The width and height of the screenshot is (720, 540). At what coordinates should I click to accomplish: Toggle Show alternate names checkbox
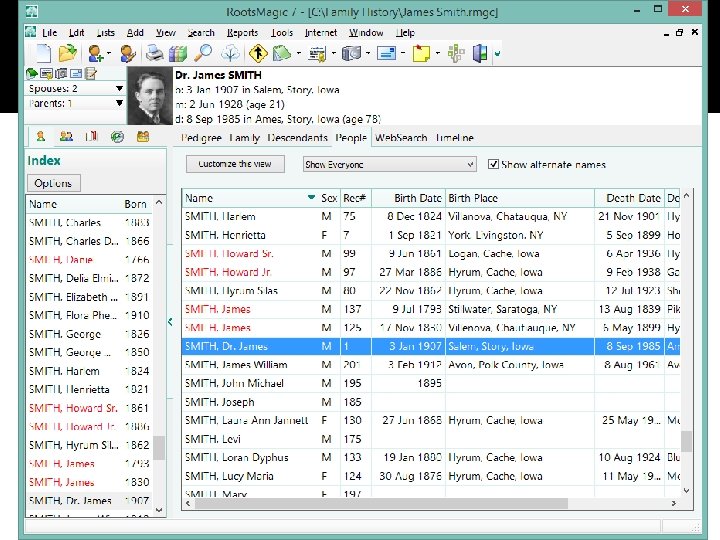click(x=493, y=164)
